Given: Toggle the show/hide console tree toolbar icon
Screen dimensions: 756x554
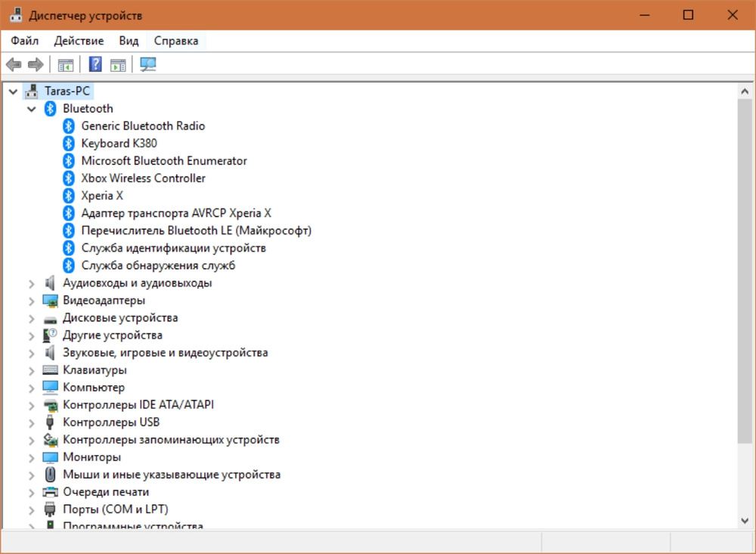Looking at the screenshot, I should pos(66,65).
